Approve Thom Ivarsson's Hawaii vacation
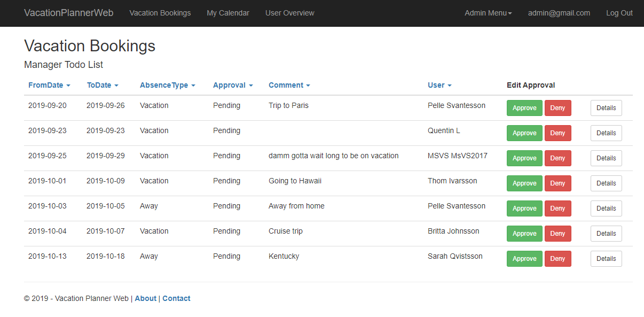 524,183
